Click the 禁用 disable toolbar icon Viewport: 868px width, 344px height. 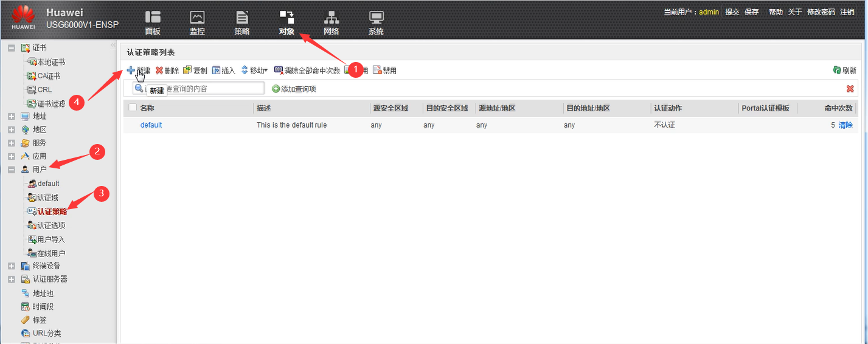tap(377, 71)
